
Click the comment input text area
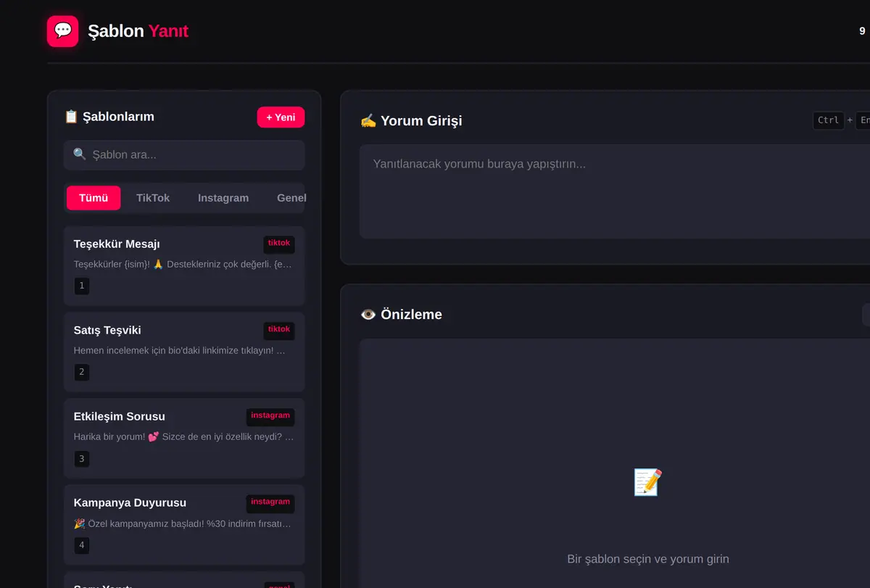click(x=615, y=191)
